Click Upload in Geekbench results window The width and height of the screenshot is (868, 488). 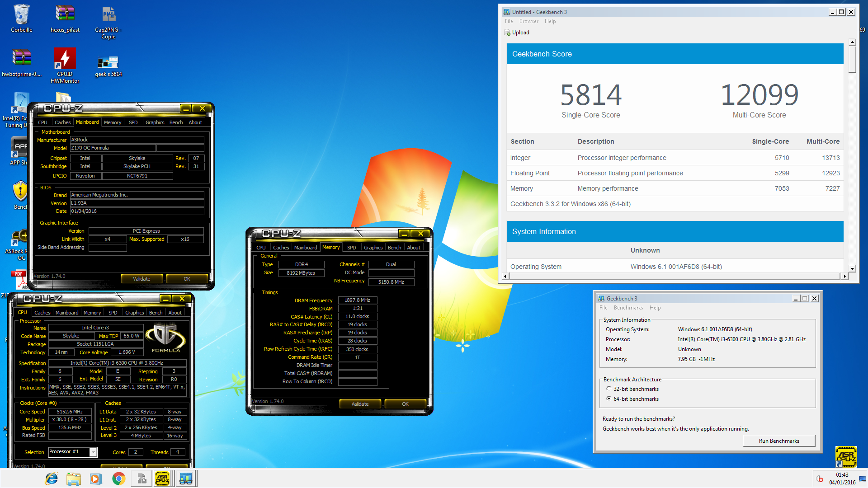point(517,33)
